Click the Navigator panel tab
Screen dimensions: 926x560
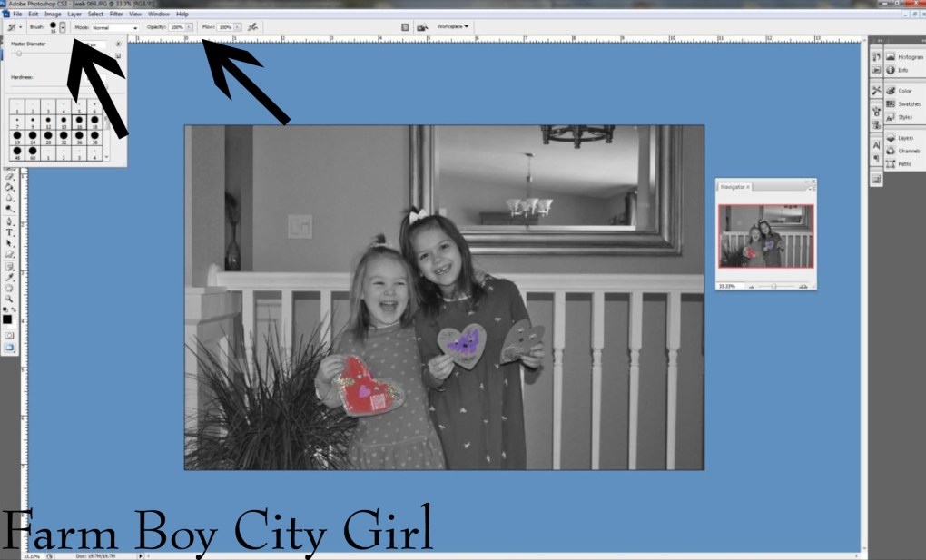tap(732, 187)
